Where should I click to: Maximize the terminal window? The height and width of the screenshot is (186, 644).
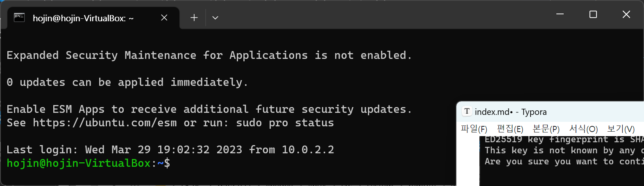(x=593, y=14)
